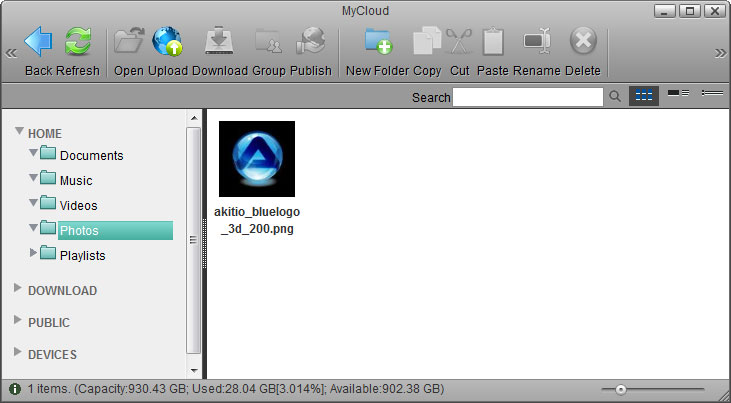Image resolution: width=731 pixels, height=403 pixels.
Task: Close the MyCloud window
Action: coord(715,12)
